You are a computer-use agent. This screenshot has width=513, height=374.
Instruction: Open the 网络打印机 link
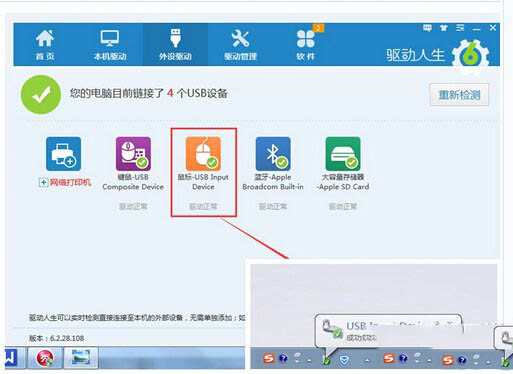pyautogui.click(x=70, y=182)
